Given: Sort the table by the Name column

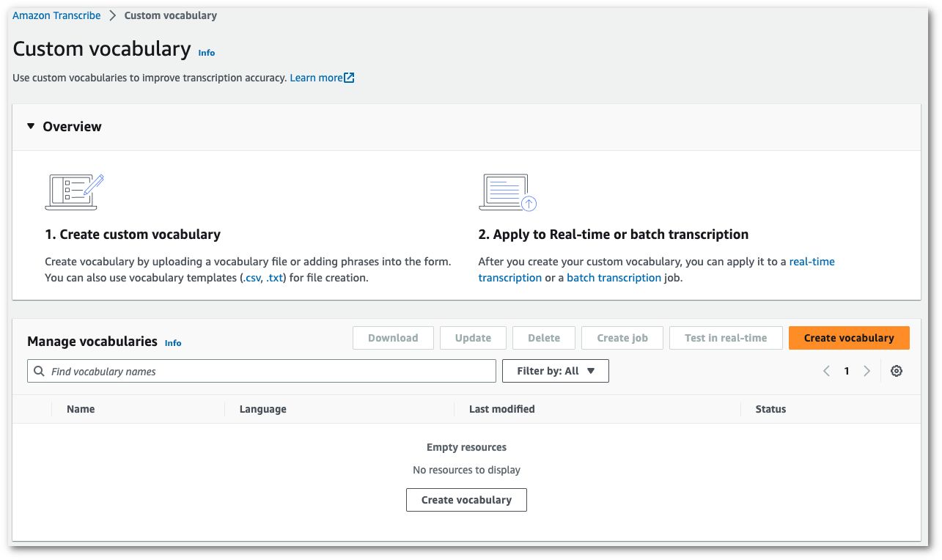Looking at the screenshot, I should (81, 409).
